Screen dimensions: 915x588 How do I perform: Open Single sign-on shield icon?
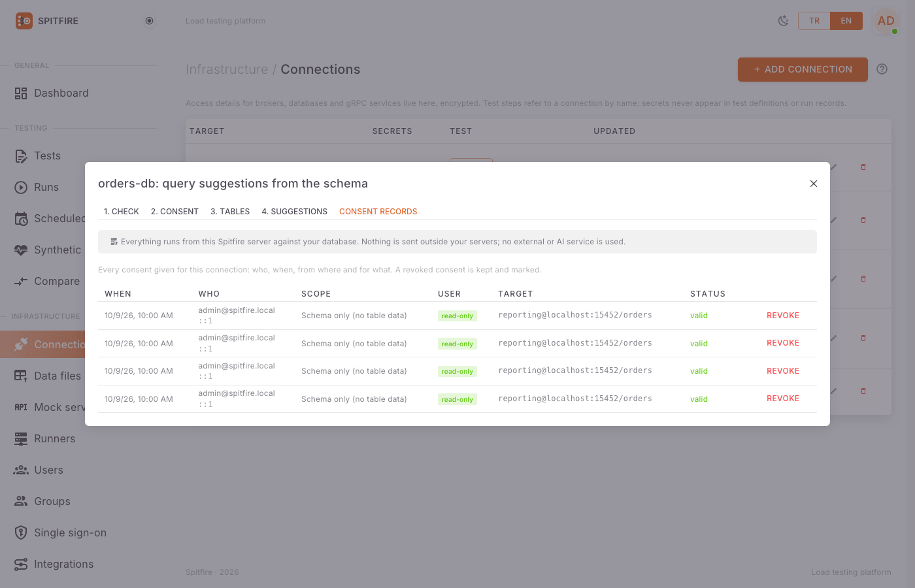[x=21, y=532]
